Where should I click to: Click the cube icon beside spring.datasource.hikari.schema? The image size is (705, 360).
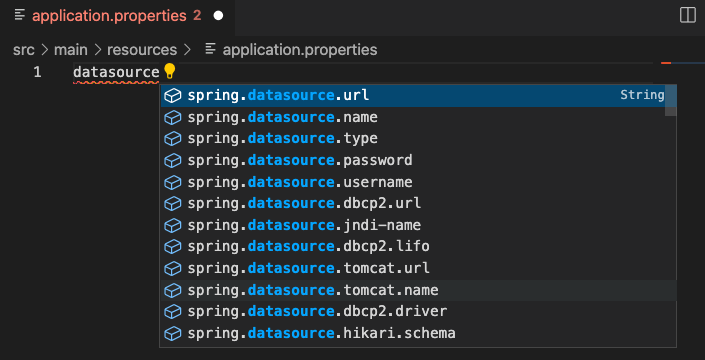point(173,334)
